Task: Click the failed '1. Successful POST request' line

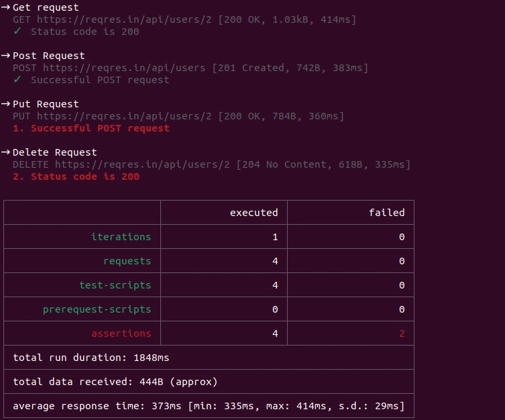Action: coord(91,128)
